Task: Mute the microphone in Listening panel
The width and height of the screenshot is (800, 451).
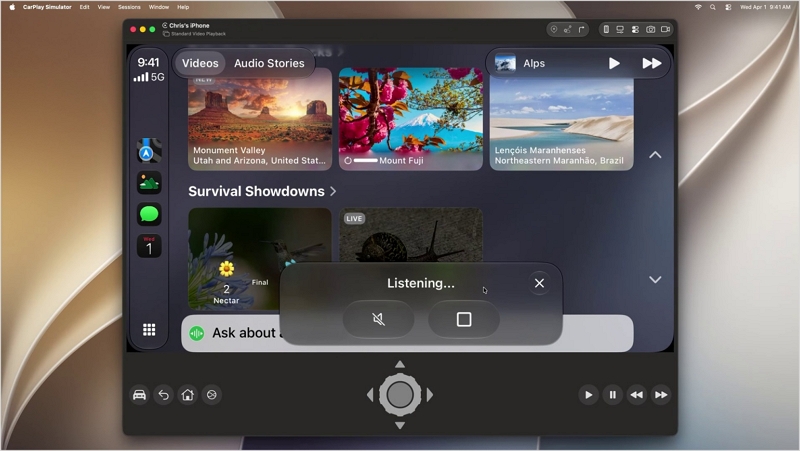Action: 379,319
